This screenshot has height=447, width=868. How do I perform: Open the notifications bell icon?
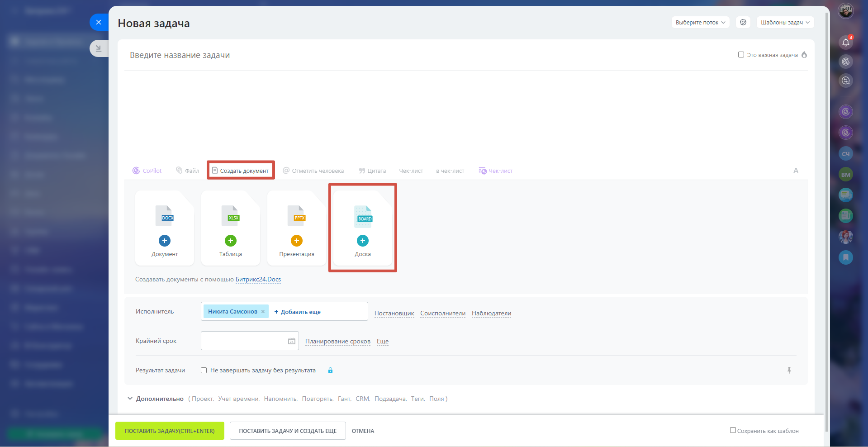(845, 43)
